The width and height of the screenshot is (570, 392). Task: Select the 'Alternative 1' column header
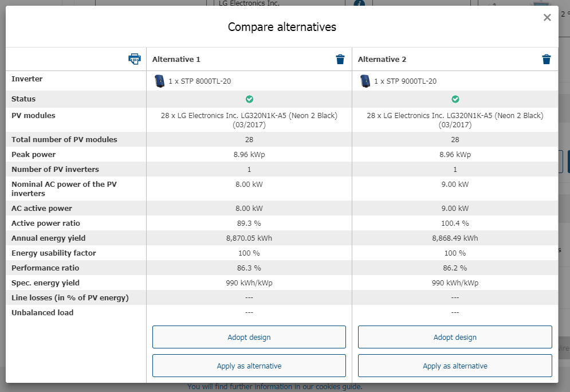[176, 59]
